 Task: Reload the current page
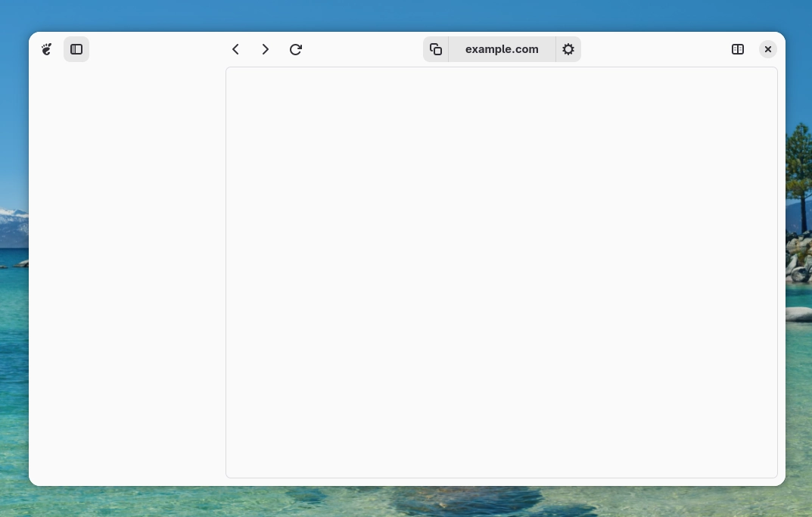point(296,49)
